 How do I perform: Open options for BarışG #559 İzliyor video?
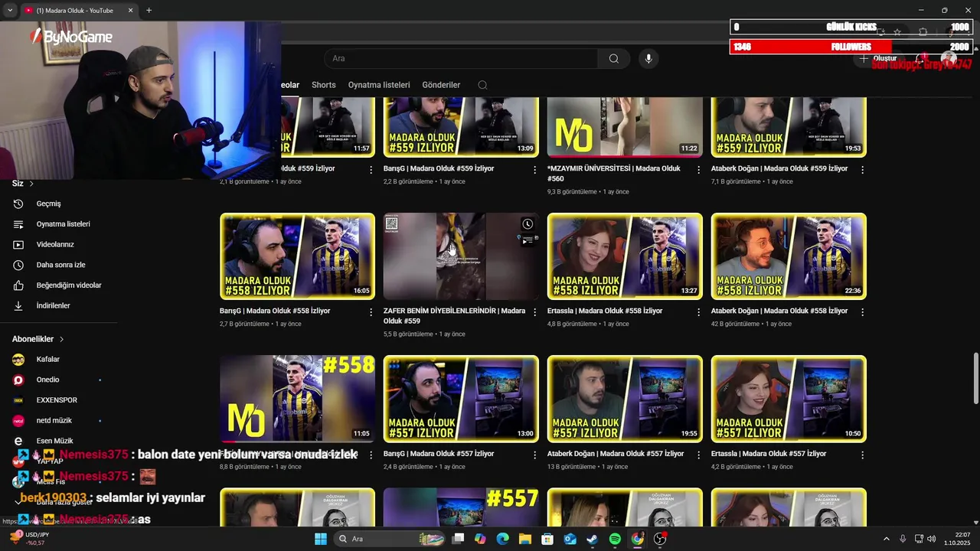(535, 169)
